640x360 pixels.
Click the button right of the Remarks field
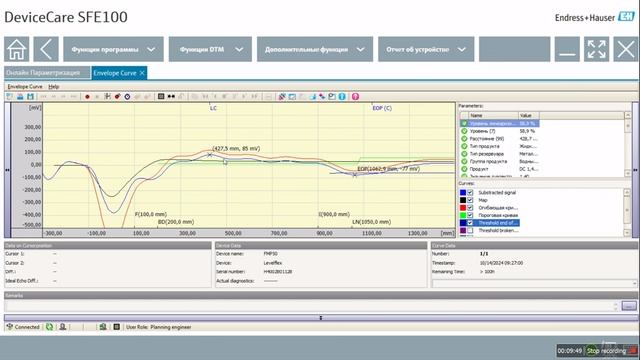(x=629, y=306)
